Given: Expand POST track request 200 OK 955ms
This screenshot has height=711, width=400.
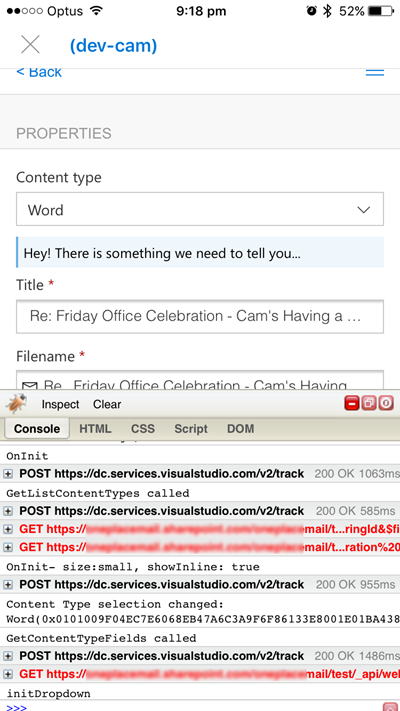Looking at the screenshot, I should click(8, 584).
